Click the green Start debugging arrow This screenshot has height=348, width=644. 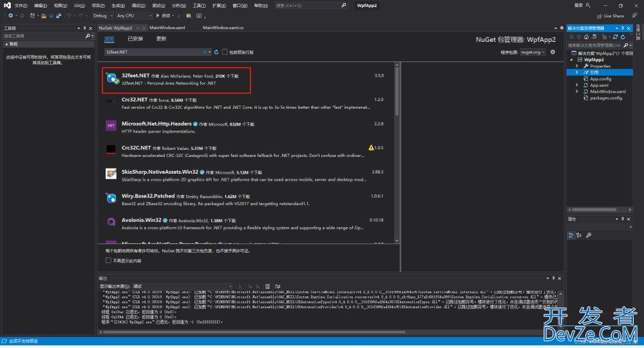click(x=158, y=15)
